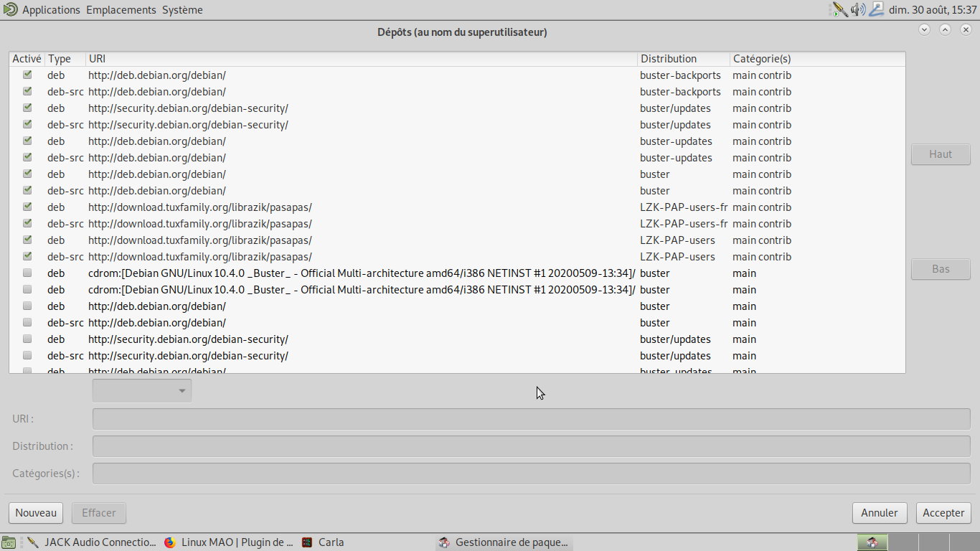Select the first workspace in the switcher
Viewport: 980px width, 551px height.
[872, 542]
